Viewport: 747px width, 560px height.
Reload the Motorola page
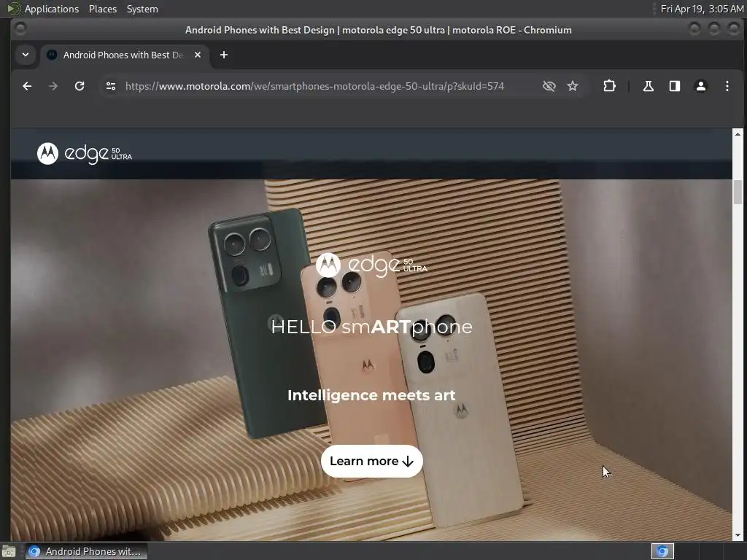pyautogui.click(x=80, y=86)
